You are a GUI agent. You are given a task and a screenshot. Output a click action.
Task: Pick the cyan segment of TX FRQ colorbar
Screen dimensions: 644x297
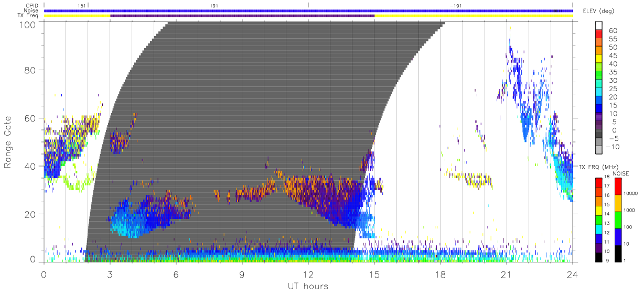pyautogui.click(x=599, y=229)
